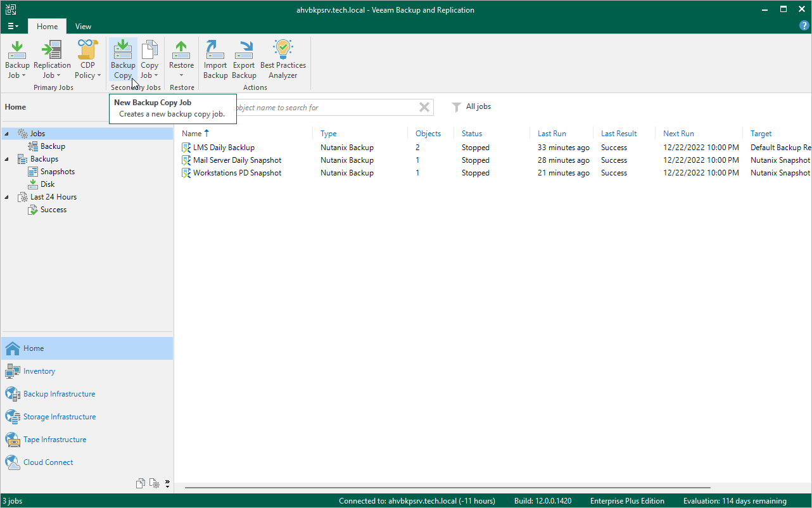812x508 pixels.
Task: Open the Storage Infrastructure view
Action: pyautogui.click(x=87, y=417)
